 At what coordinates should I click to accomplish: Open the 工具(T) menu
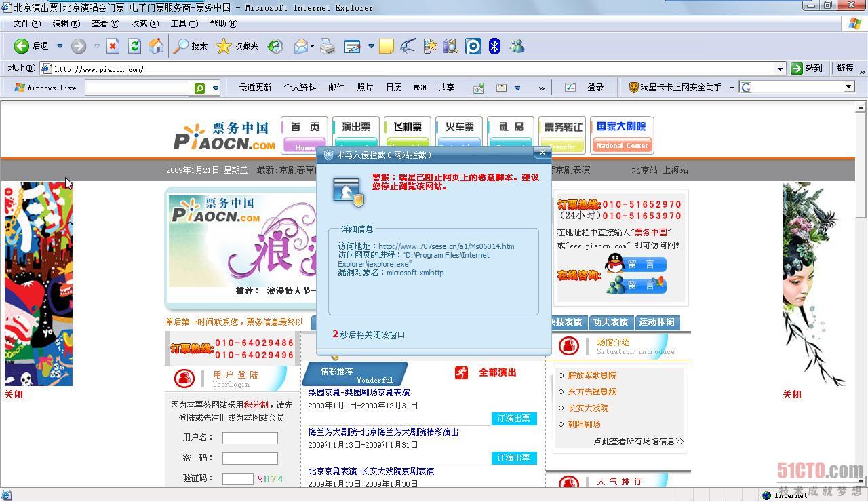pos(184,23)
